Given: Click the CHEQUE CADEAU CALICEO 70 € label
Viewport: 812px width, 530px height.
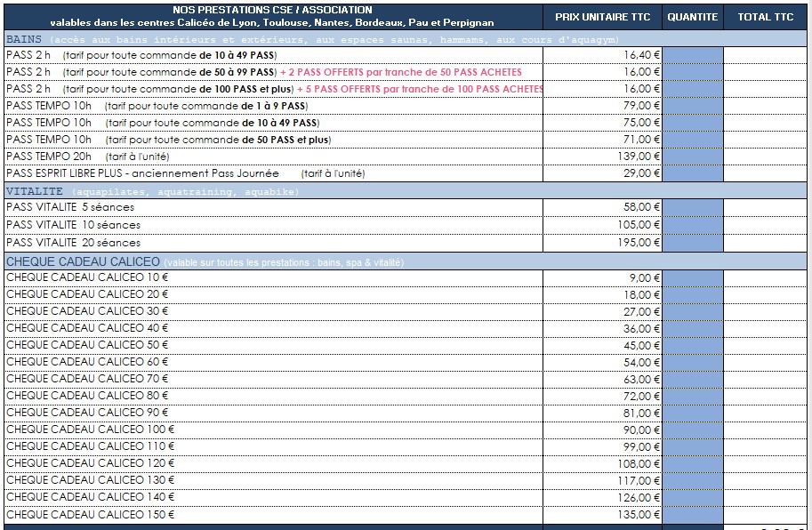Looking at the screenshot, I should (x=87, y=378).
